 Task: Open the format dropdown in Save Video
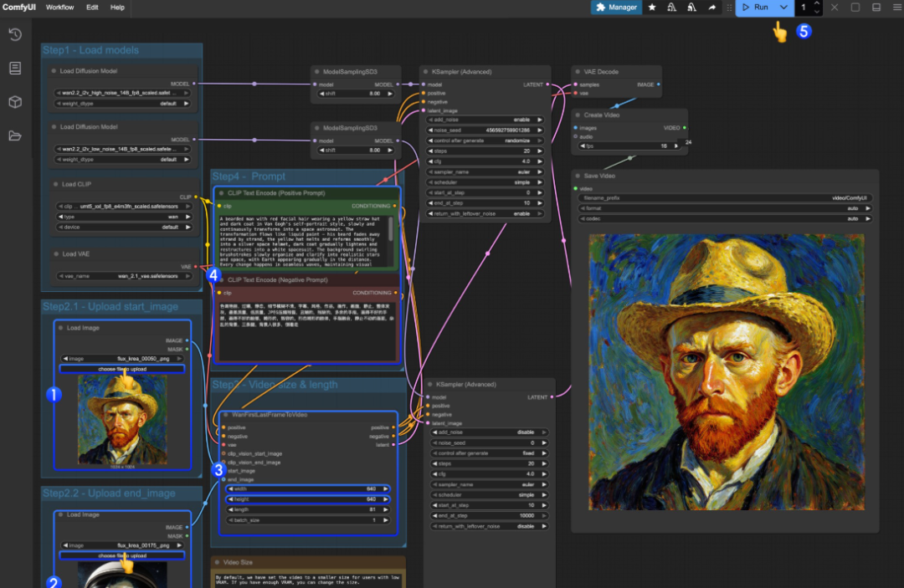725,208
